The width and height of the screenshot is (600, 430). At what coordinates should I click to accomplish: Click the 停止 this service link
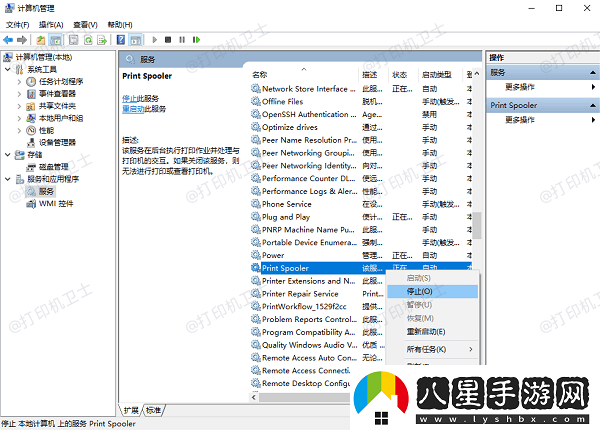tap(129, 99)
